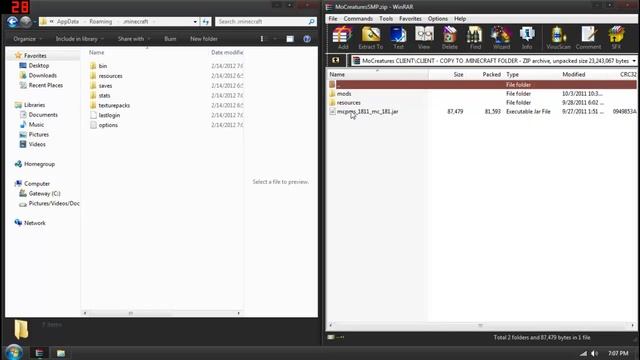Open the Windows Start orb
This screenshot has height=360, width=640.
click(14, 352)
